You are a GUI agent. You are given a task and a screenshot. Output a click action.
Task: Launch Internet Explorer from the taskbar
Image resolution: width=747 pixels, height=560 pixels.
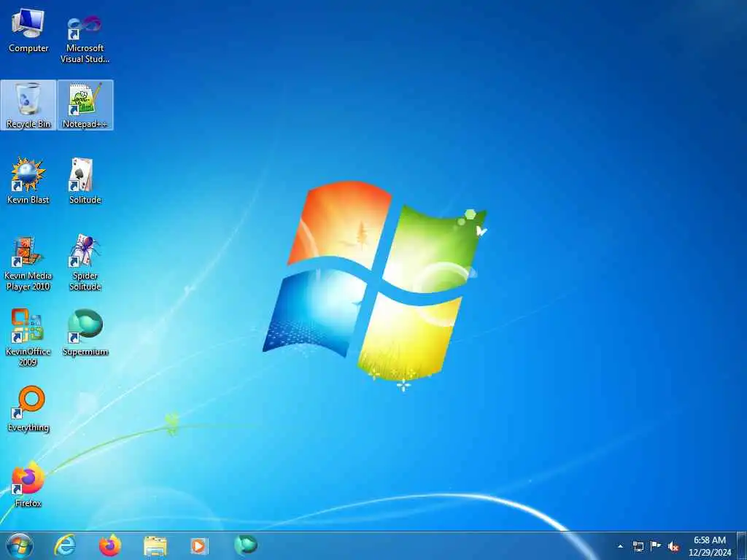tap(65, 545)
